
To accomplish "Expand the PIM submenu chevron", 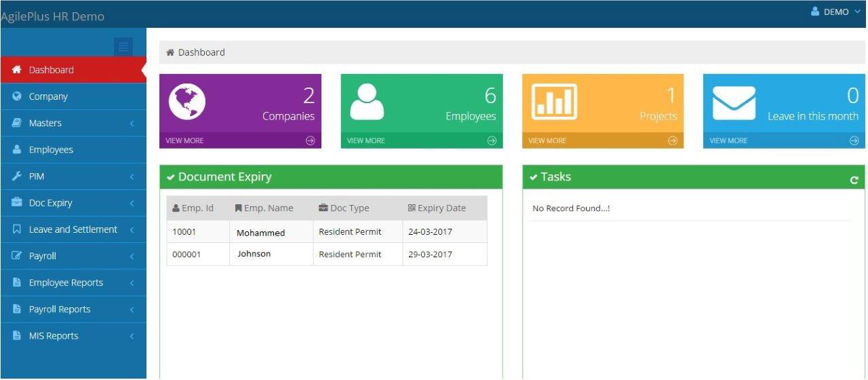I will click(x=132, y=176).
